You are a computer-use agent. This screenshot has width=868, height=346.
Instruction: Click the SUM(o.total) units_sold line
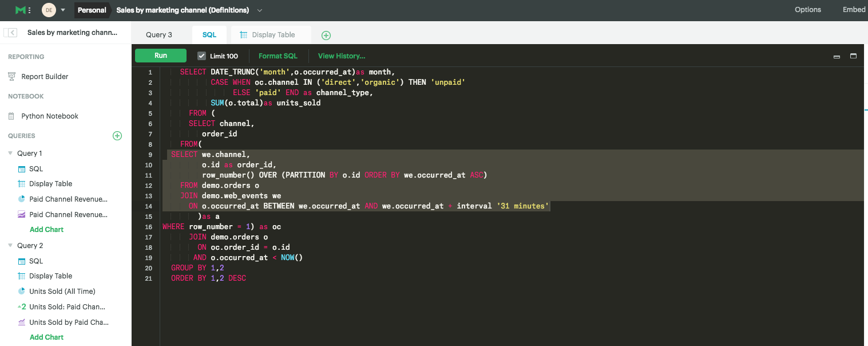[x=265, y=103]
